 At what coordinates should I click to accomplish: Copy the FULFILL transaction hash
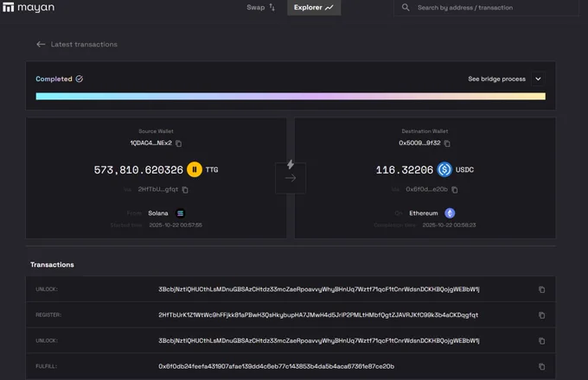541,366
